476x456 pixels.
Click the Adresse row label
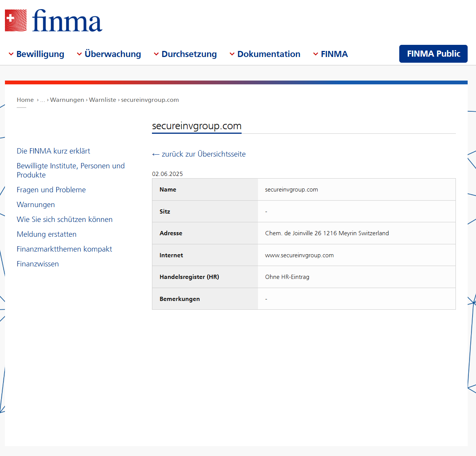[x=171, y=233]
